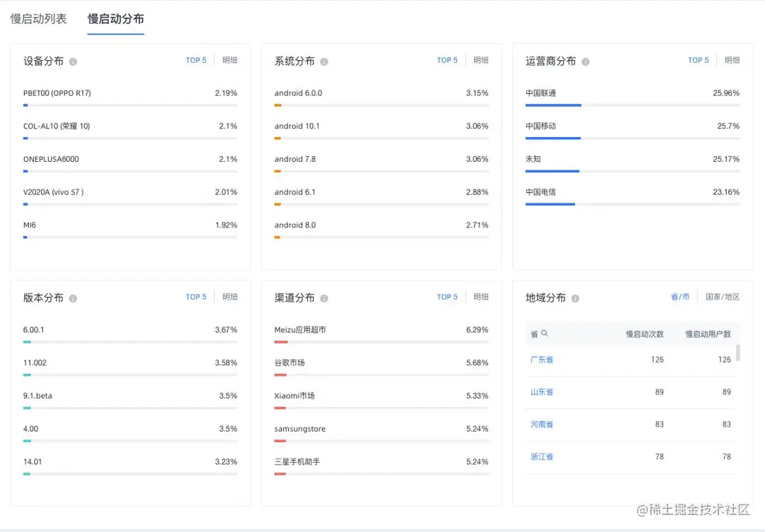Click the android 10.1 system row
The height and width of the screenshot is (532, 765).
point(381,131)
